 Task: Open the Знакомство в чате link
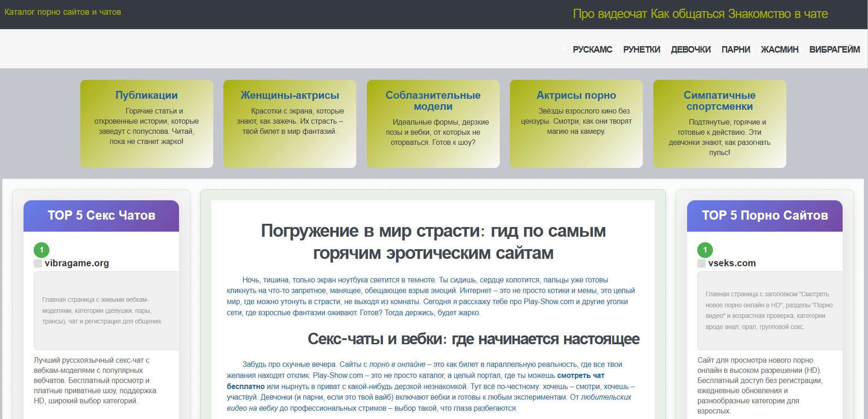(778, 14)
